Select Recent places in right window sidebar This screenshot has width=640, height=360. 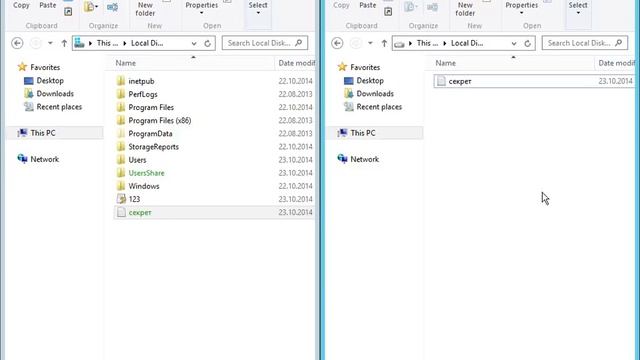tap(379, 107)
